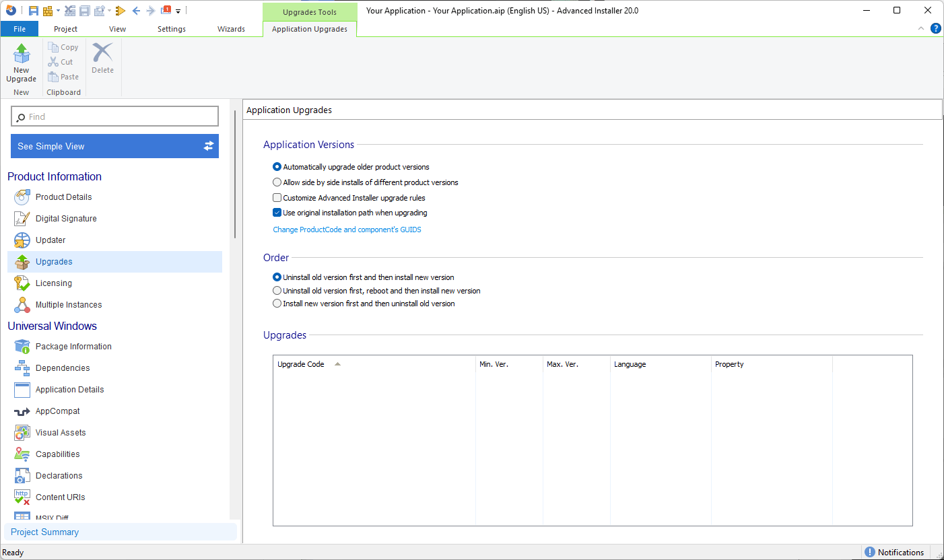Open the notification mail icon with the red badge
Screen dimensions: 944x560
(x=166, y=10)
